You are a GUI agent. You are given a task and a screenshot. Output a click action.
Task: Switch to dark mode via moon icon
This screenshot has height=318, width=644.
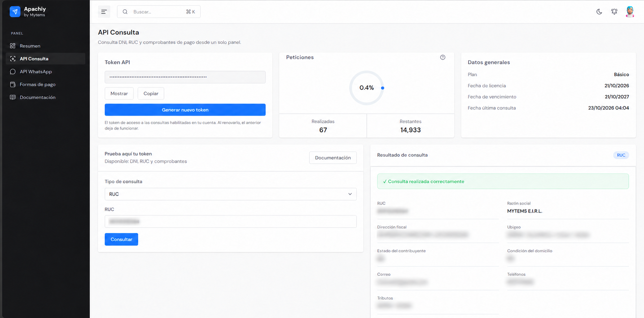[599, 12]
